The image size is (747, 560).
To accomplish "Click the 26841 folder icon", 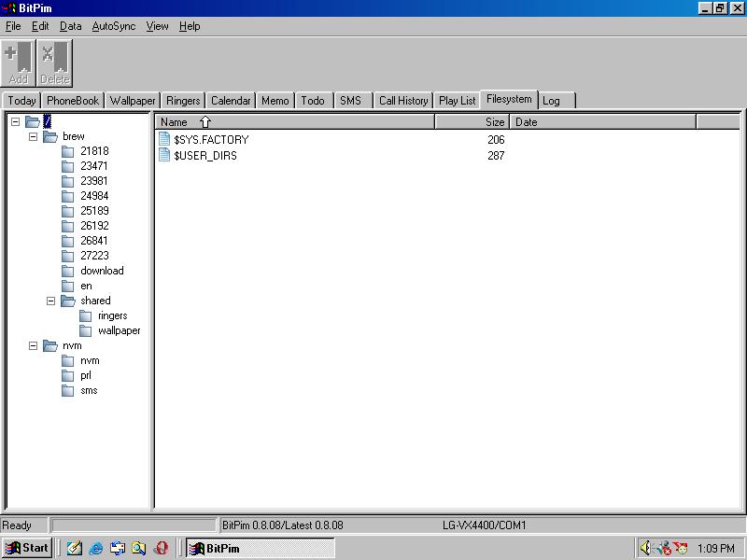I will coord(67,241).
